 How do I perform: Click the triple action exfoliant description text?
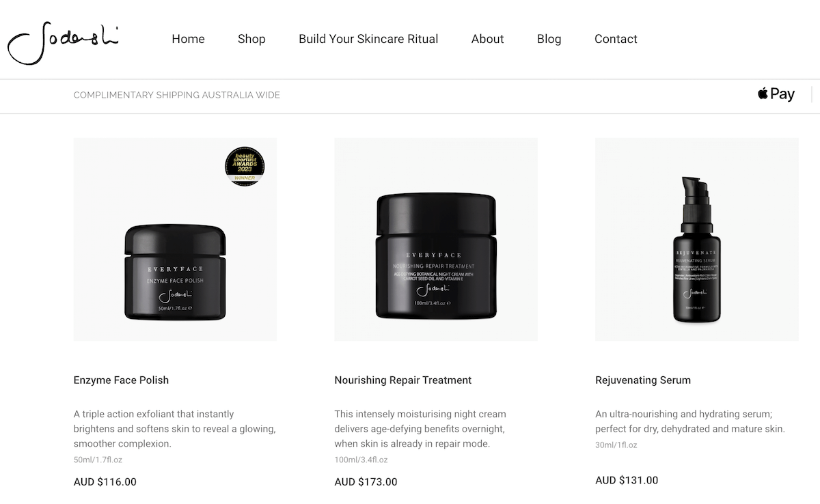pyautogui.click(x=175, y=429)
